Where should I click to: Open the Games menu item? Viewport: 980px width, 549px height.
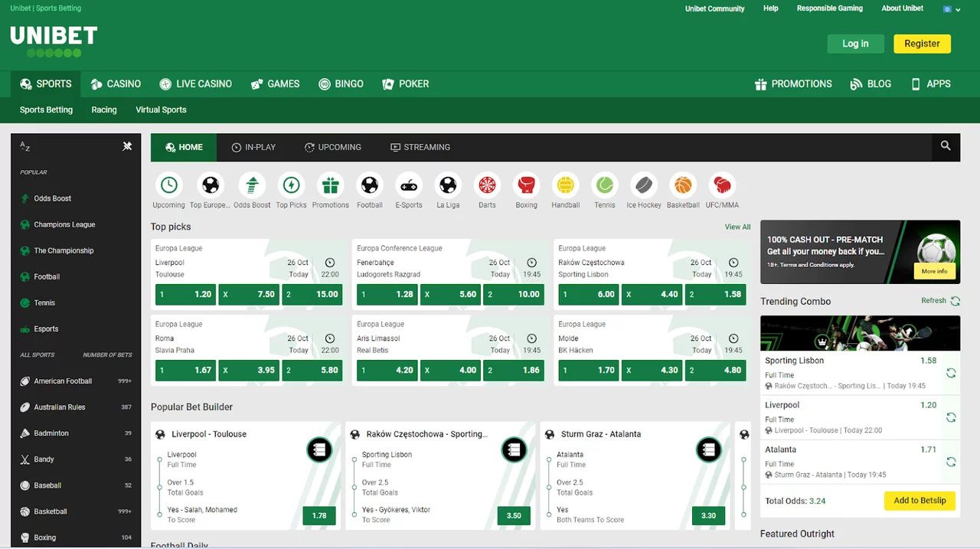(x=275, y=84)
